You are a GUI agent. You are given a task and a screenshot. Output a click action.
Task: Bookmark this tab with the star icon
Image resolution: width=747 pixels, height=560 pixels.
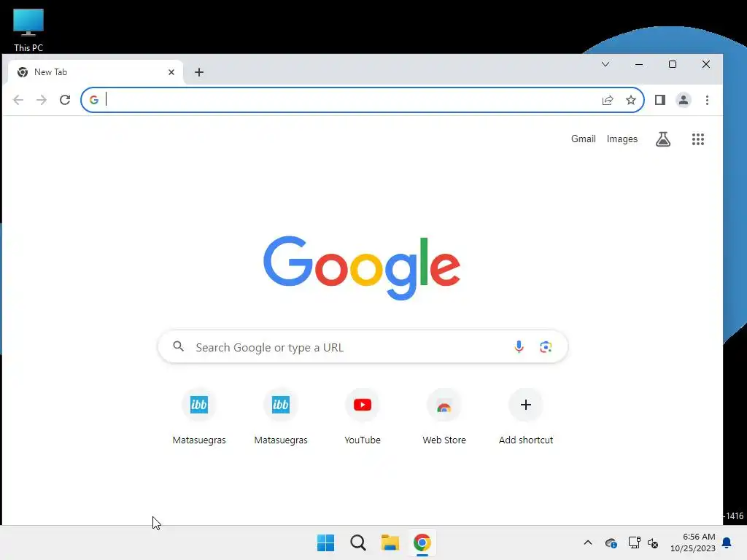631,100
